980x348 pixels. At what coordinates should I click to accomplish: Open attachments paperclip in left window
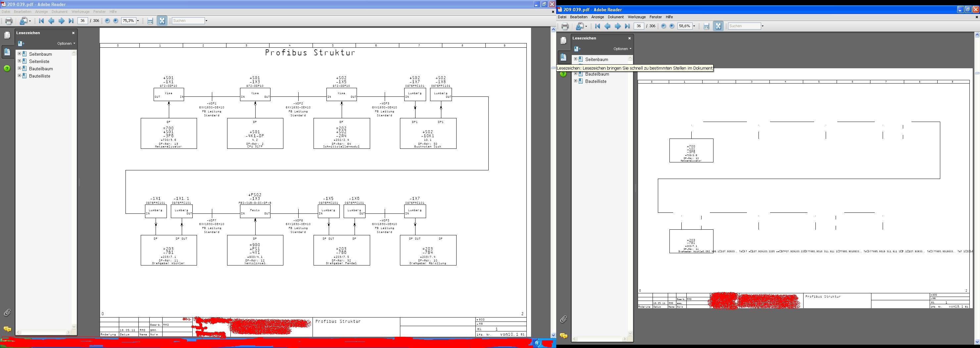coord(7,313)
